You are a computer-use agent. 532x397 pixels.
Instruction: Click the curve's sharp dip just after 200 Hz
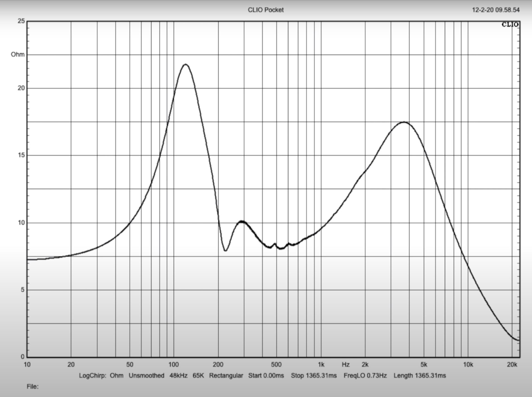[x=225, y=250]
